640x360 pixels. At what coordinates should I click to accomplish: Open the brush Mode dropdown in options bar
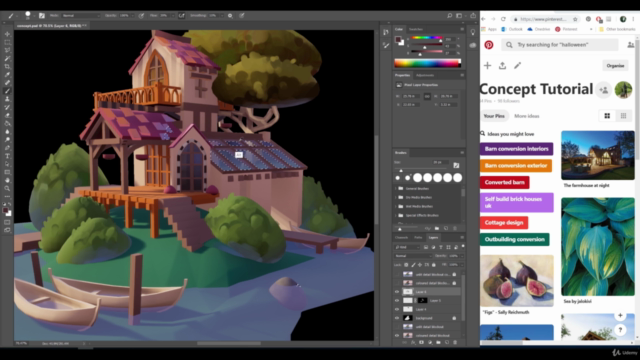[x=81, y=16]
